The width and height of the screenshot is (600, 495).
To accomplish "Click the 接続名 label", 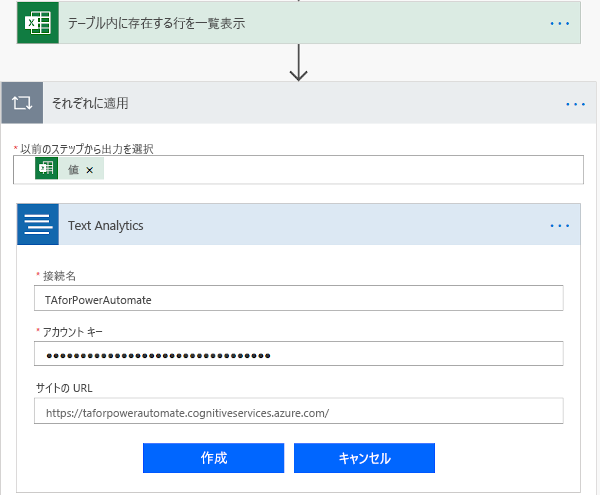I will 59,276.
